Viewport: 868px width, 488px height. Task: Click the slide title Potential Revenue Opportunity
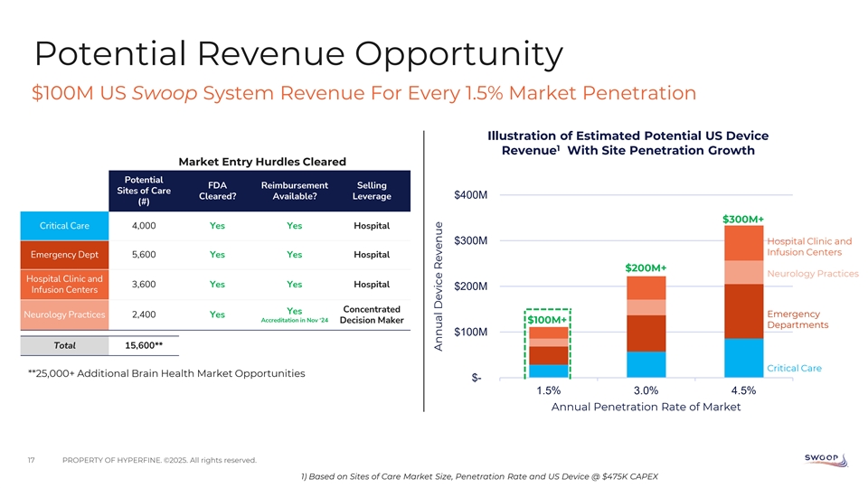297,55
